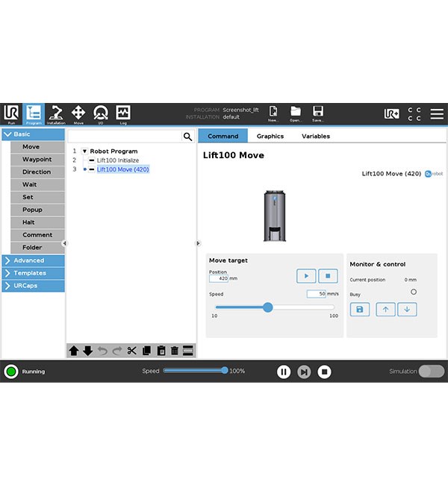Click the green Running status indicator
This screenshot has height=485, width=448.
coord(11,372)
